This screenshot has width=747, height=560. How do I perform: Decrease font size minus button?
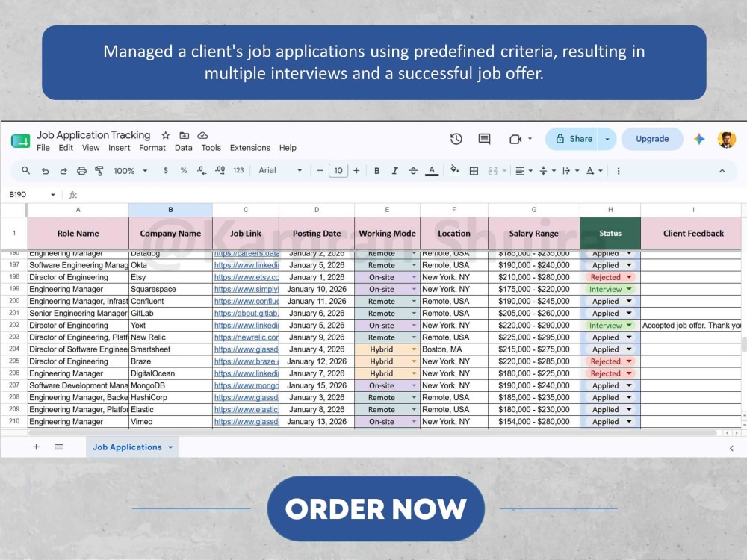(320, 171)
